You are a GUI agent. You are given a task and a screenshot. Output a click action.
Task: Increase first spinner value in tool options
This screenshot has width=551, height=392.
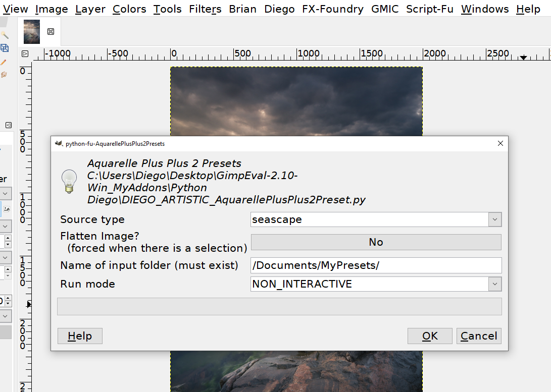point(8,238)
